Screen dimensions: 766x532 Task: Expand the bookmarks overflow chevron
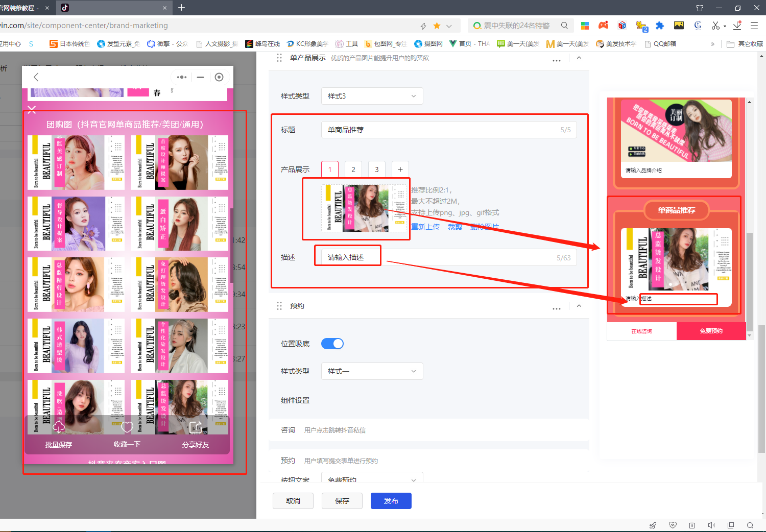(x=712, y=44)
